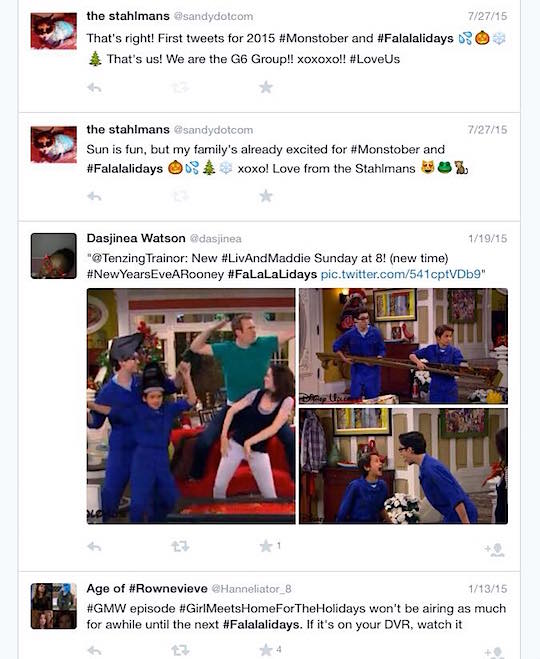
Task: Reply to first stahlmans G6 Group tweet
Action: [94, 87]
